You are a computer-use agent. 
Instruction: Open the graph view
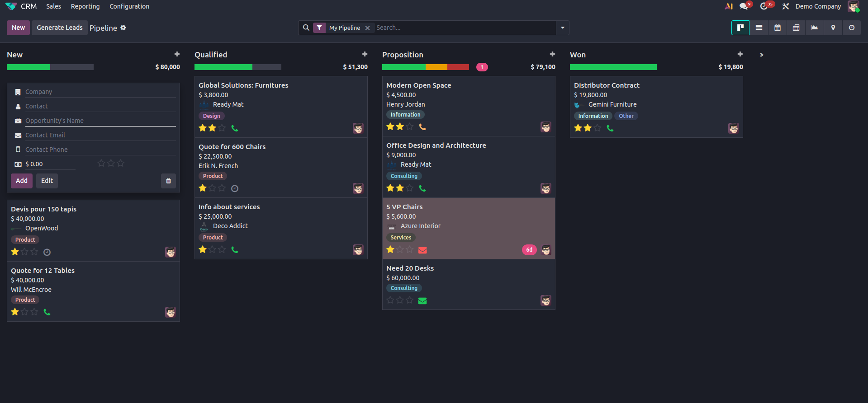tap(815, 28)
